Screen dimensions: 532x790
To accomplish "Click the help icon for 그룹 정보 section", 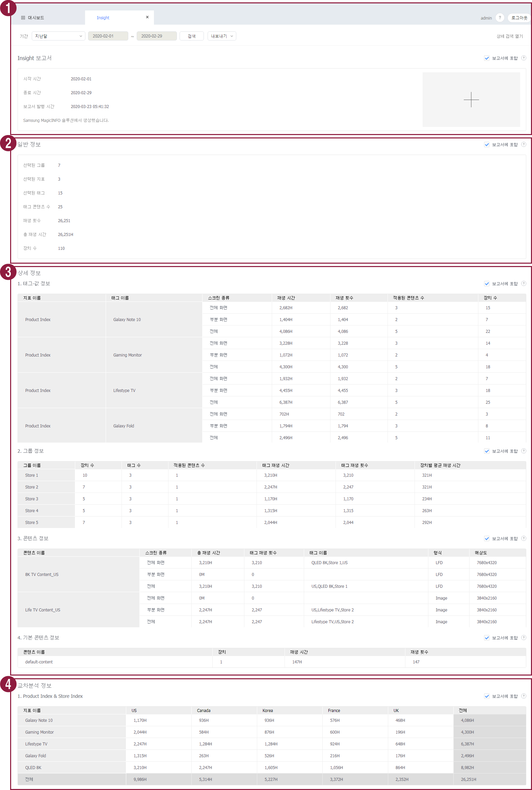I will click(524, 451).
